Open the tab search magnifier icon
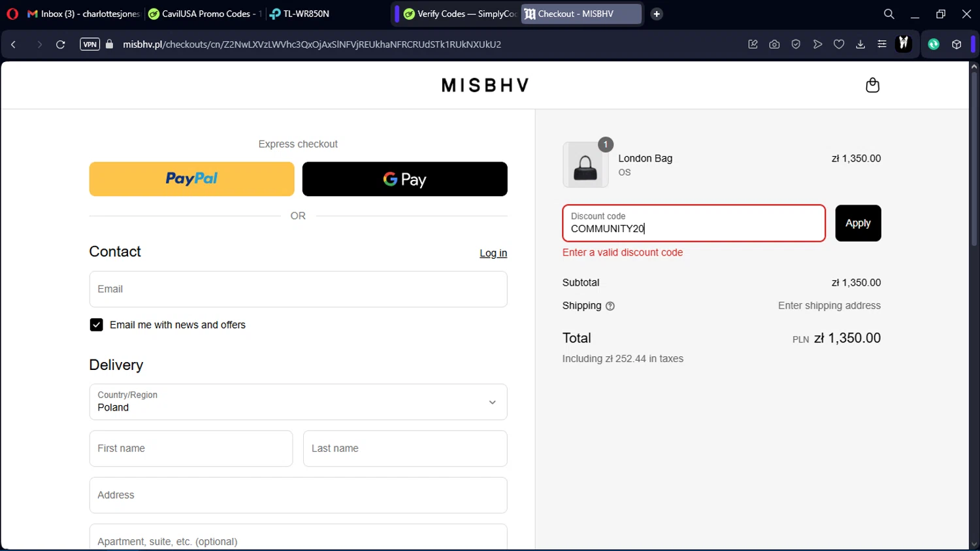Viewport: 980px width, 551px height. click(889, 14)
